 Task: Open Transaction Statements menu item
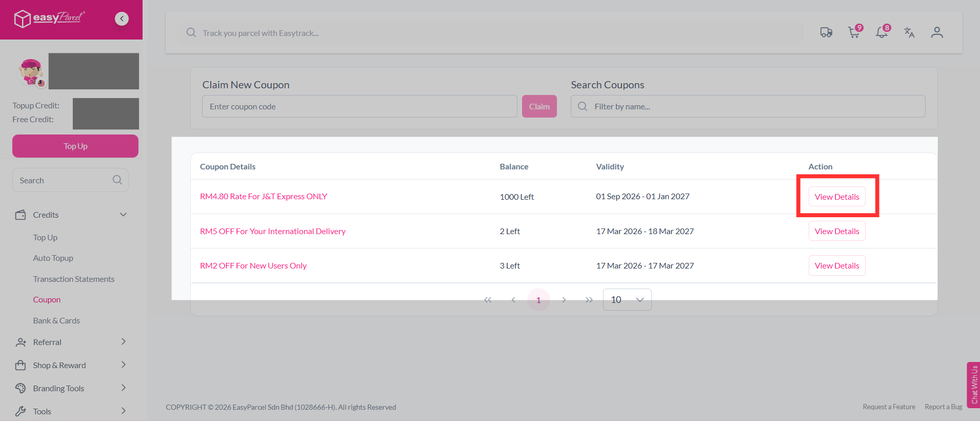[x=74, y=279]
